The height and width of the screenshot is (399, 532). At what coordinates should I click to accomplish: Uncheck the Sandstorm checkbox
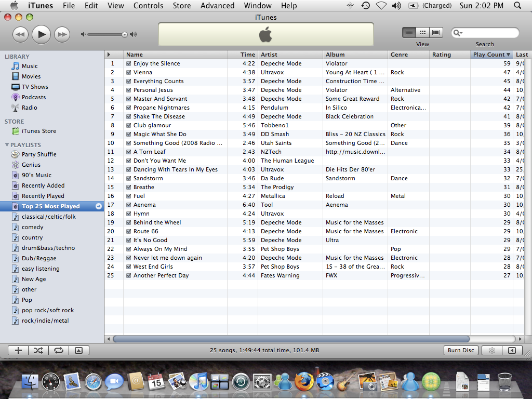(129, 178)
